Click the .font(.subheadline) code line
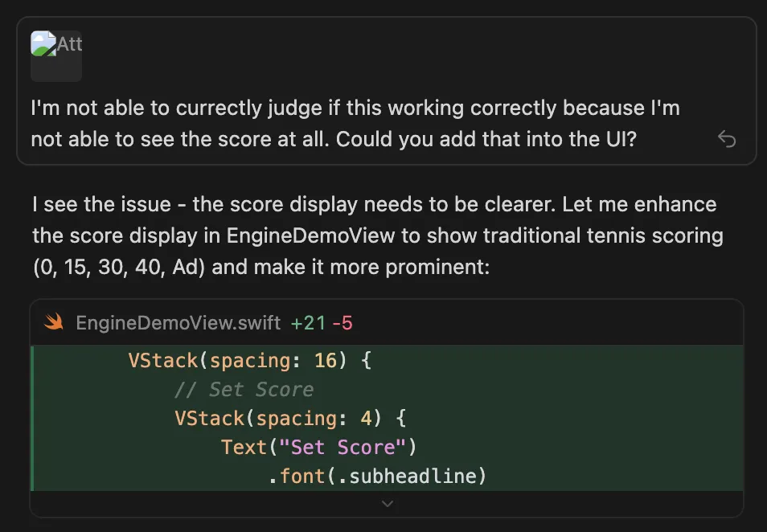Image resolution: width=767 pixels, height=532 pixels. point(377,476)
